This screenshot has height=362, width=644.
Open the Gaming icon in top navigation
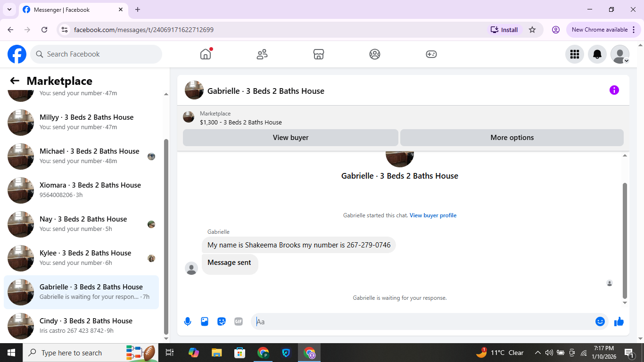pyautogui.click(x=431, y=54)
